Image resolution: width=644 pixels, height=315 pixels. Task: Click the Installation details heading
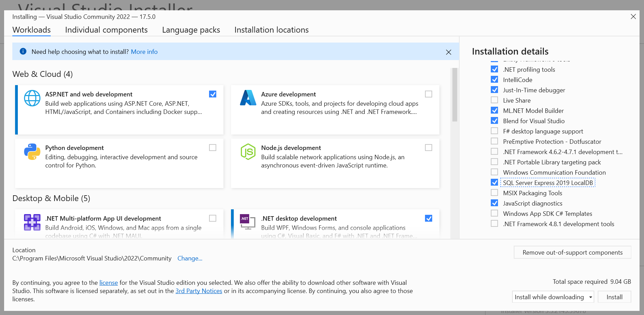point(510,51)
